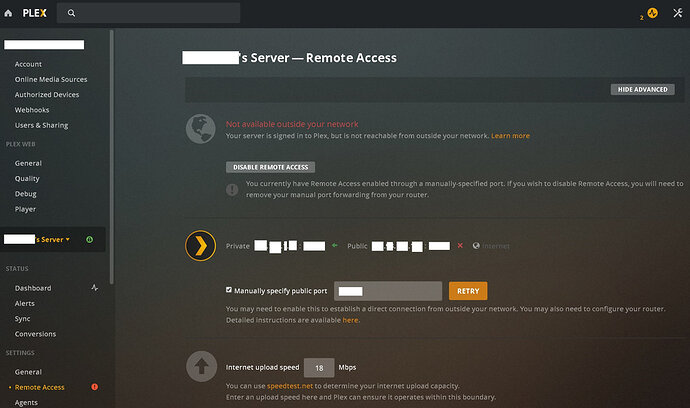Open Webhooks settings
This screenshot has width=690, height=408.
(32, 110)
